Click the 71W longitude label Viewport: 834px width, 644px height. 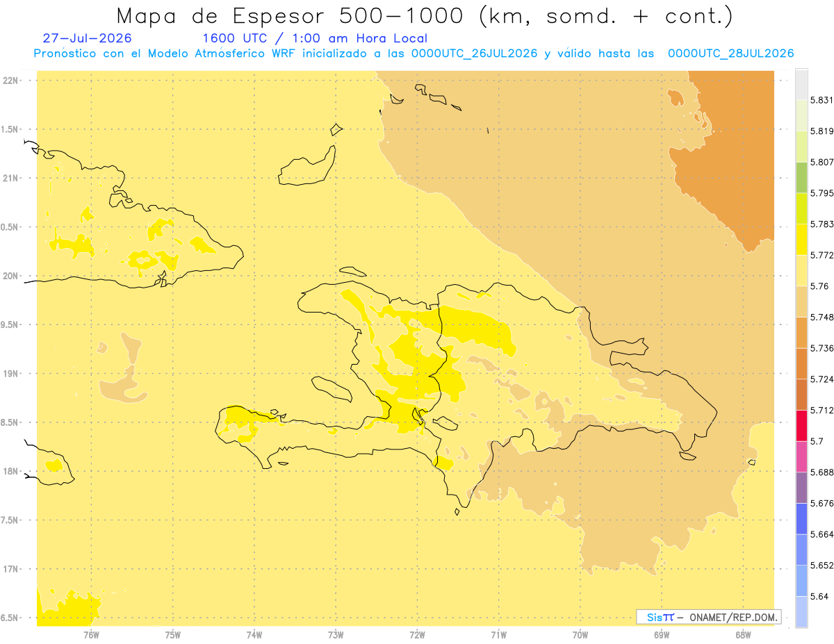click(x=498, y=634)
